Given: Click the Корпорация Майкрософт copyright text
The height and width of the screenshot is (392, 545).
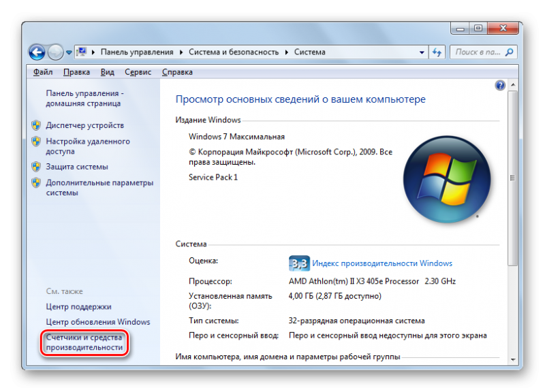Looking at the screenshot, I should (291, 157).
